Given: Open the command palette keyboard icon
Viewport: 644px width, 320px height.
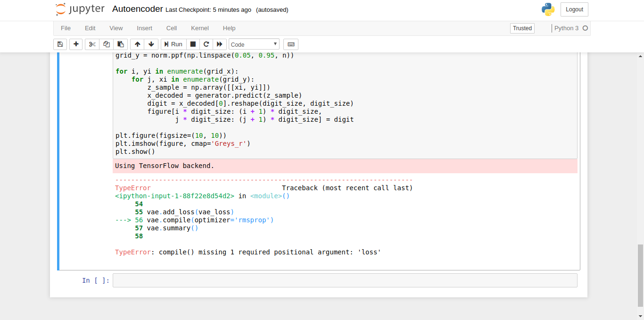Looking at the screenshot, I should pyautogui.click(x=291, y=44).
